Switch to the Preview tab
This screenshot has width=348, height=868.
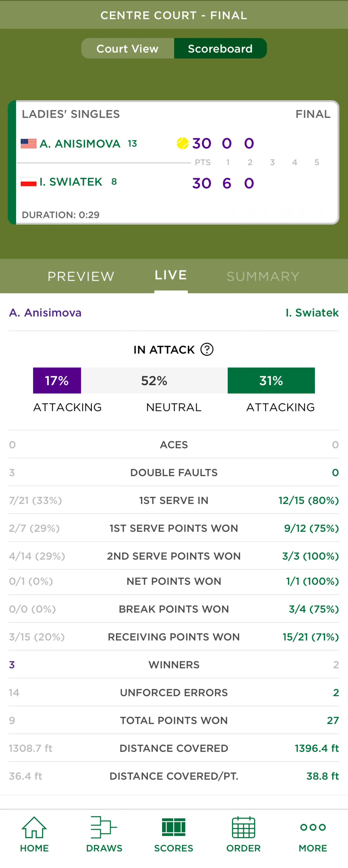click(x=81, y=276)
